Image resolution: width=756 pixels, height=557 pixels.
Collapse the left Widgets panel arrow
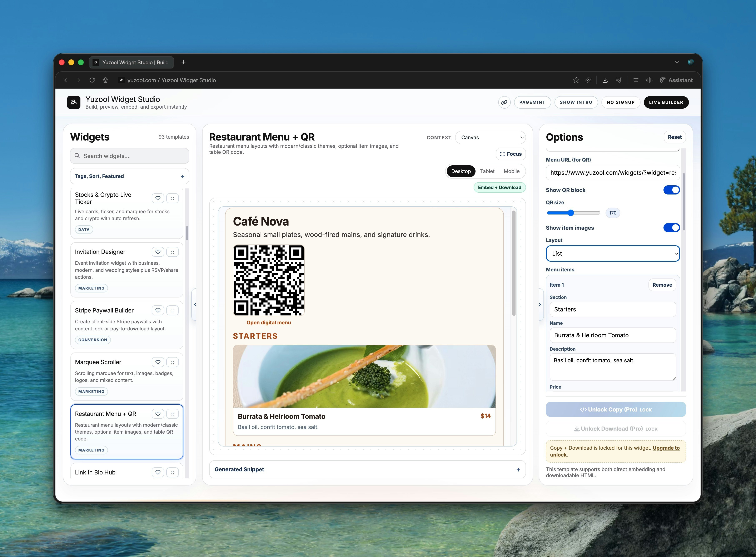195,305
